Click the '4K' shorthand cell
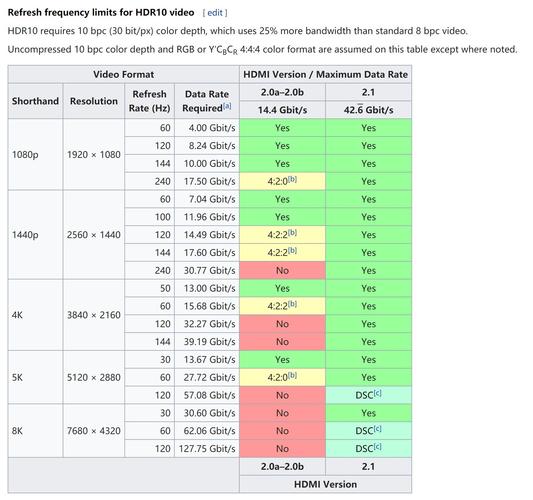Image resolution: width=533 pixels, height=500 pixels. pos(35,315)
